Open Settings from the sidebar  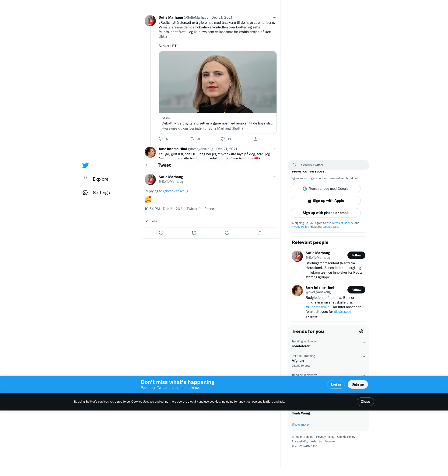point(96,193)
